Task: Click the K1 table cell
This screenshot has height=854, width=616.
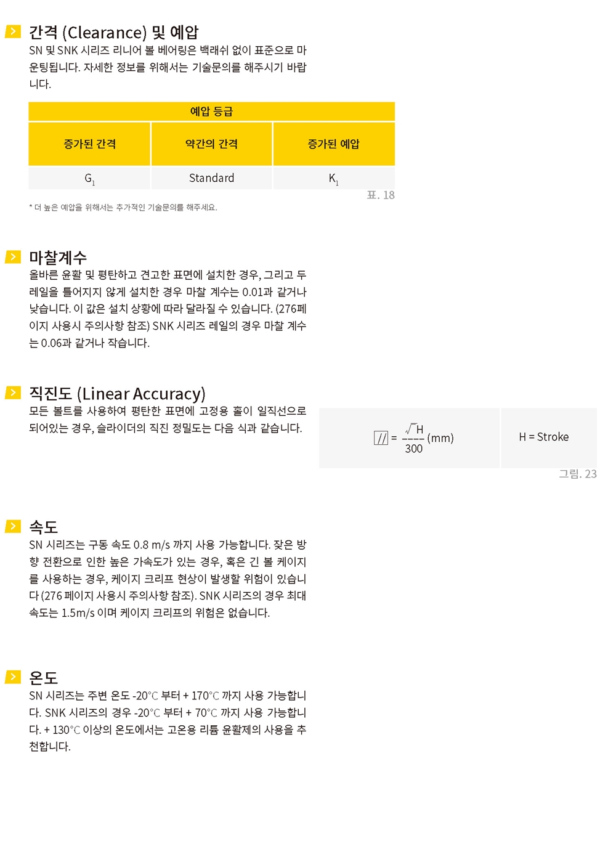Action: pos(333,178)
